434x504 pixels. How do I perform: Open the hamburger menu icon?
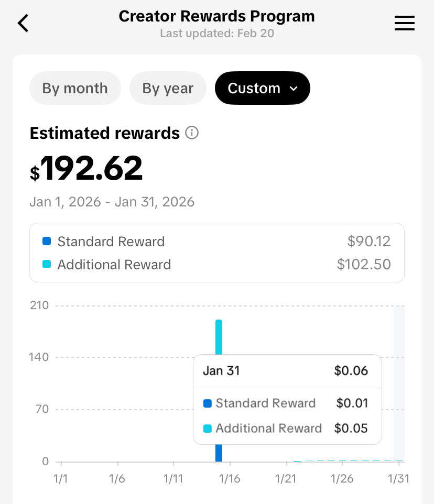(405, 23)
